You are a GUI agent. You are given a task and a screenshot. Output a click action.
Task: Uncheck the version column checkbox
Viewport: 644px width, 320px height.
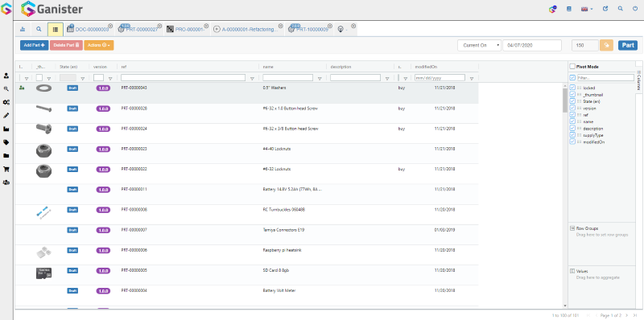(x=572, y=108)
